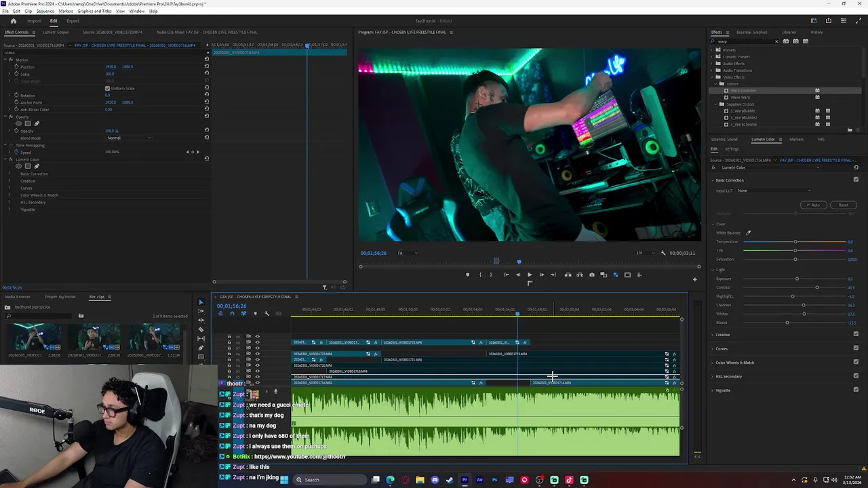The width and height of the screenshot is (868, 488).
Task: Go to Out point in Program Monitor
Action: (x=553, y=274)
